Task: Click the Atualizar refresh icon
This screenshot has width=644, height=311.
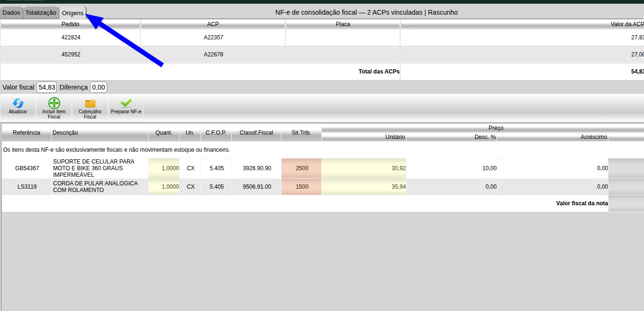Action: (x=18, y=103)
